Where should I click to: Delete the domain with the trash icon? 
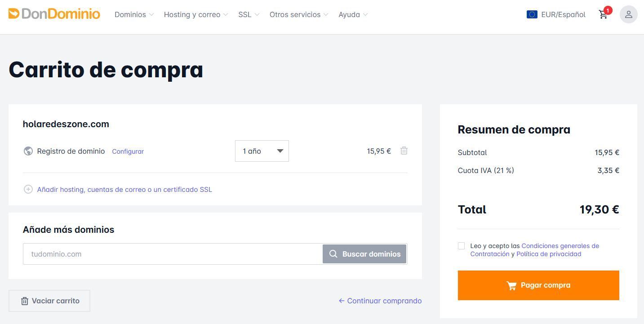[404, 151]
